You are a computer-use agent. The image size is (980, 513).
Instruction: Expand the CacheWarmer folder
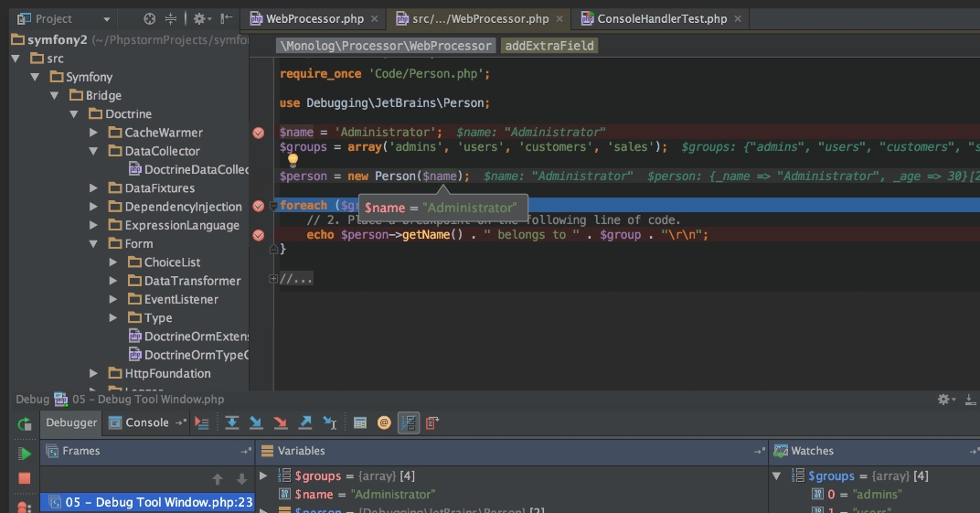[x=93, y=133]
